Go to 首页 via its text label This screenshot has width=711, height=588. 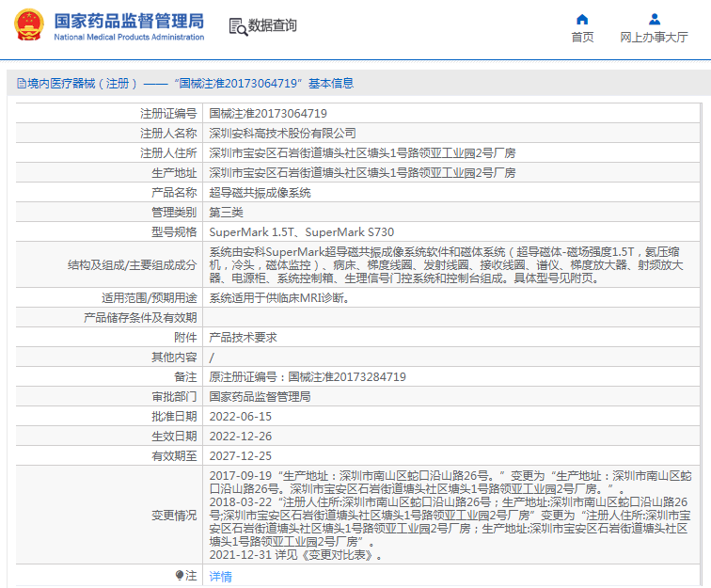click(582, 38)
